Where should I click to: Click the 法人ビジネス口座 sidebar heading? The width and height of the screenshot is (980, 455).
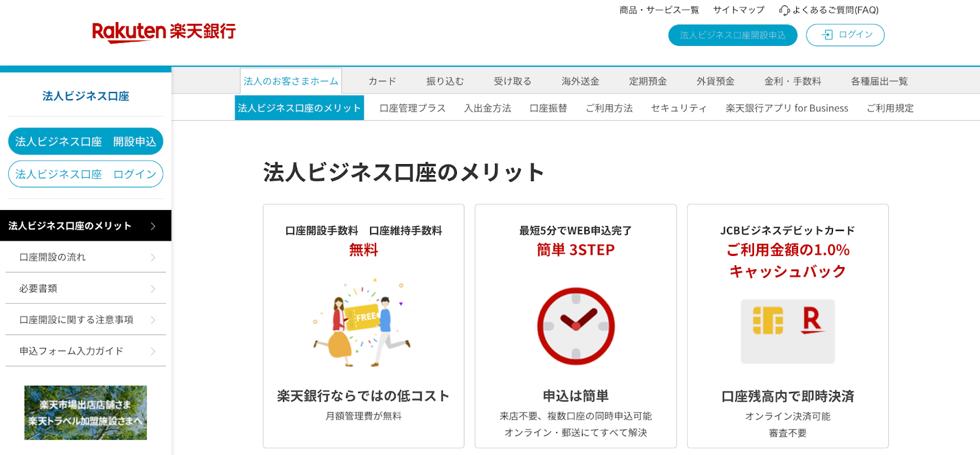coord(86,96)
